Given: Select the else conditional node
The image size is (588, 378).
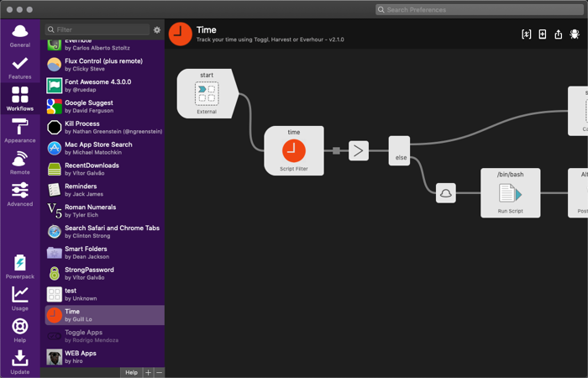Looking at the screenshot, I should (x=399, y=150).
